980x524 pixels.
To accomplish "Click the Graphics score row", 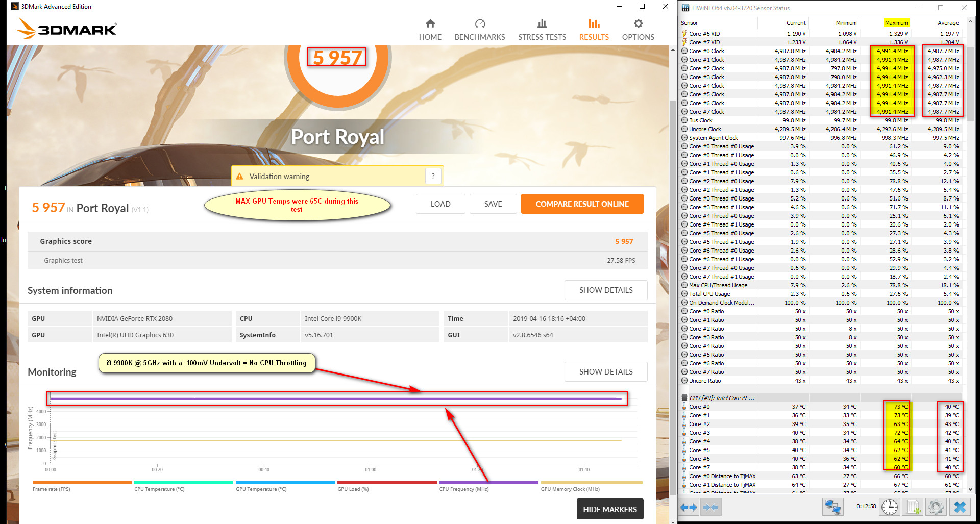I will tap(337, 241).
